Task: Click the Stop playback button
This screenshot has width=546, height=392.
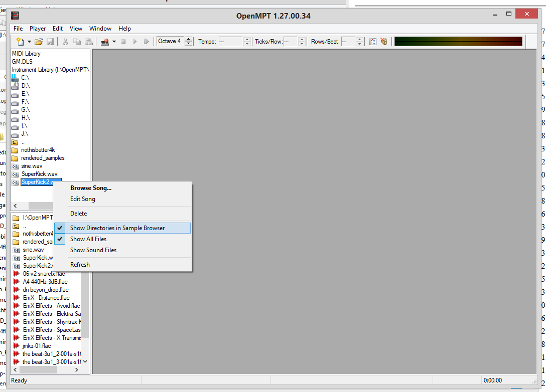Action: (123, 42)
